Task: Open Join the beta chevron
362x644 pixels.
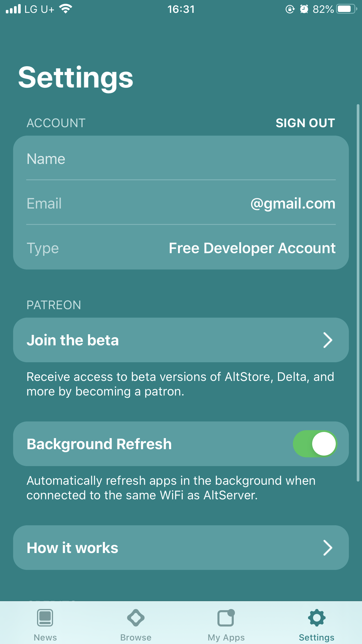Action: pos(328,340)
